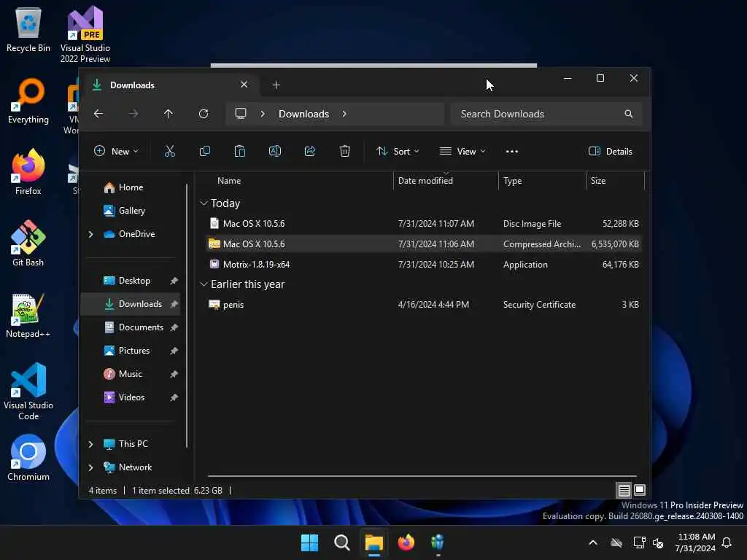Click the Cut scissors icon in toolbar
The image size is (747, 560).
tap(169, 152)
